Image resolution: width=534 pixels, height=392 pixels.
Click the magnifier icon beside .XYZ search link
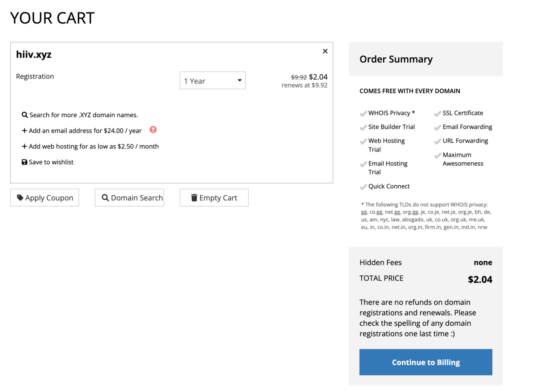click(x=25, y=115)
